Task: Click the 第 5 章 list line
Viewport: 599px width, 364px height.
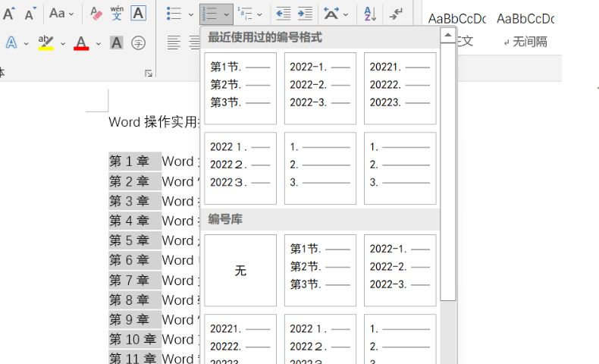Action: point(154,240)
